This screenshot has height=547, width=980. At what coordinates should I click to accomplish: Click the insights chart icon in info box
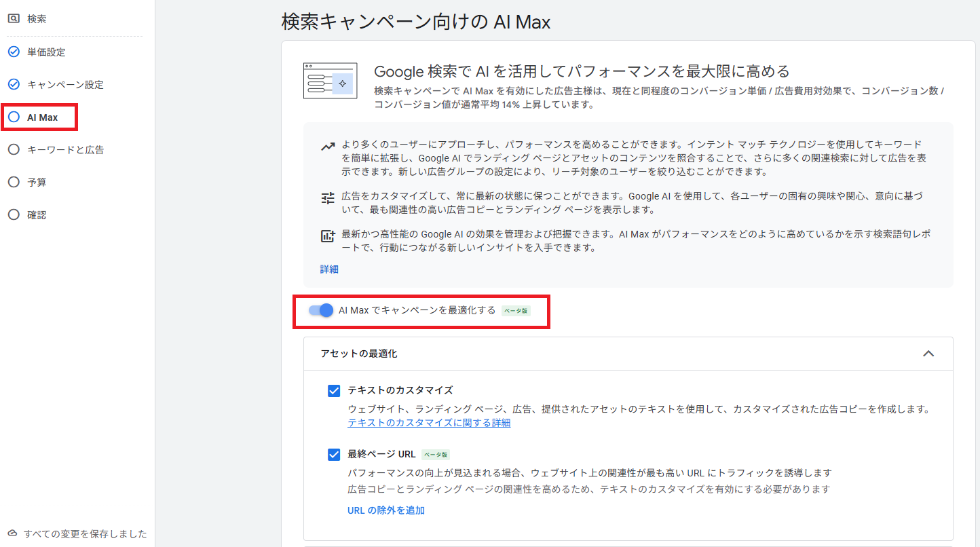click(x=328, y=236)
